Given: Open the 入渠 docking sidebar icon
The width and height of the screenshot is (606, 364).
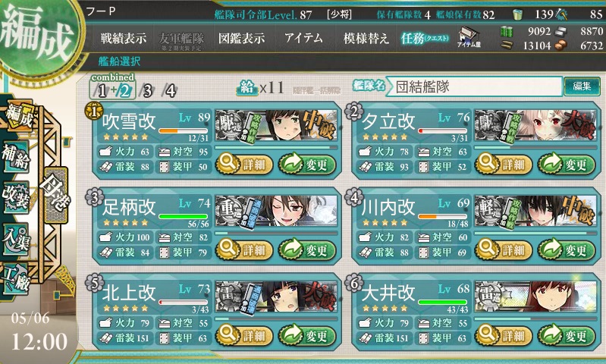Looking at the screenshot, I should (16, 239).
